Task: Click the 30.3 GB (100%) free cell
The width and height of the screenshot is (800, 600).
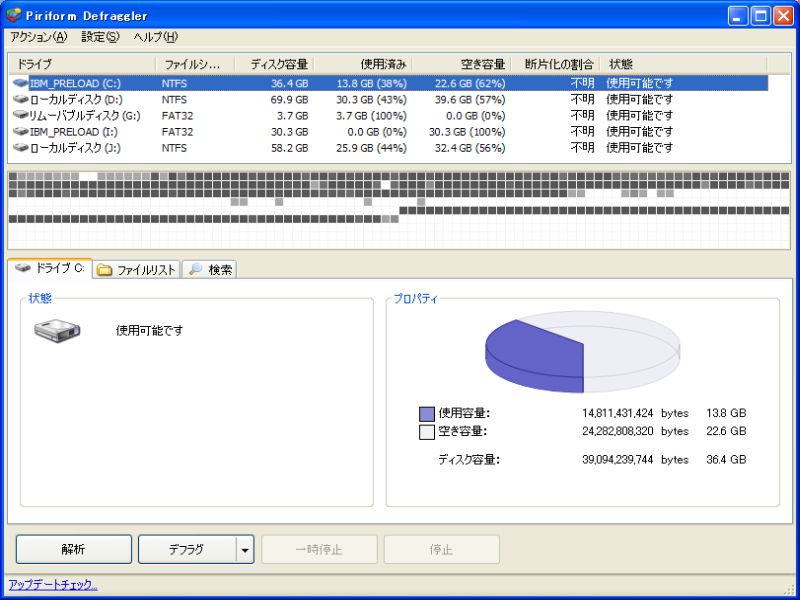Action: [x=467, y=132]
